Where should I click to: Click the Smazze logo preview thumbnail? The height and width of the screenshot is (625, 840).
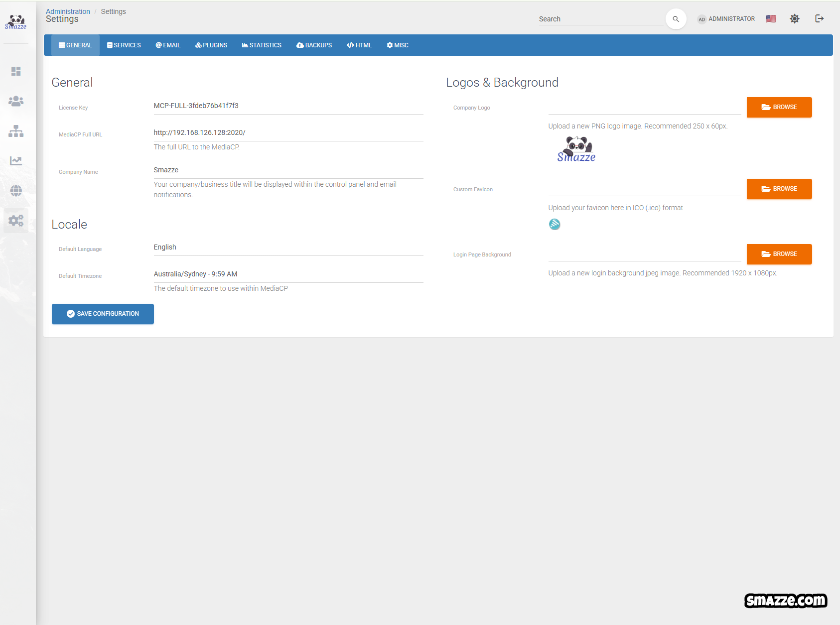pyautogui.click(x=576, y=149)
